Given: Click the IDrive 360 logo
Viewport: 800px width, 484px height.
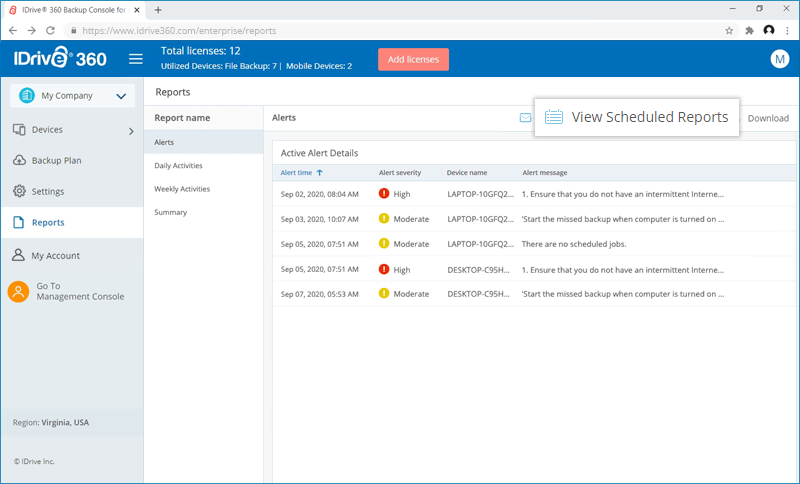Looking at the screenshot, I should (60, 58).
